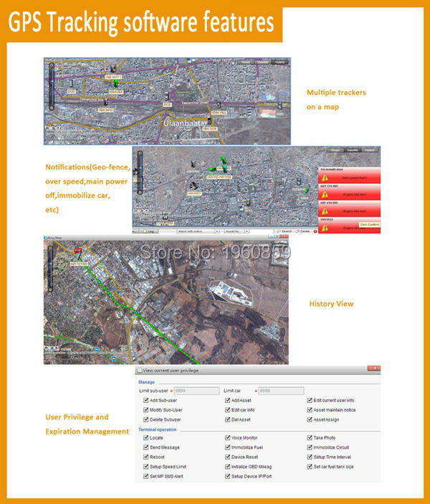The width and height of the screenshot is (430, 504).
Task: Toggle the Setup Speed Limit checkbox
Action: click(x=146, y=466)
